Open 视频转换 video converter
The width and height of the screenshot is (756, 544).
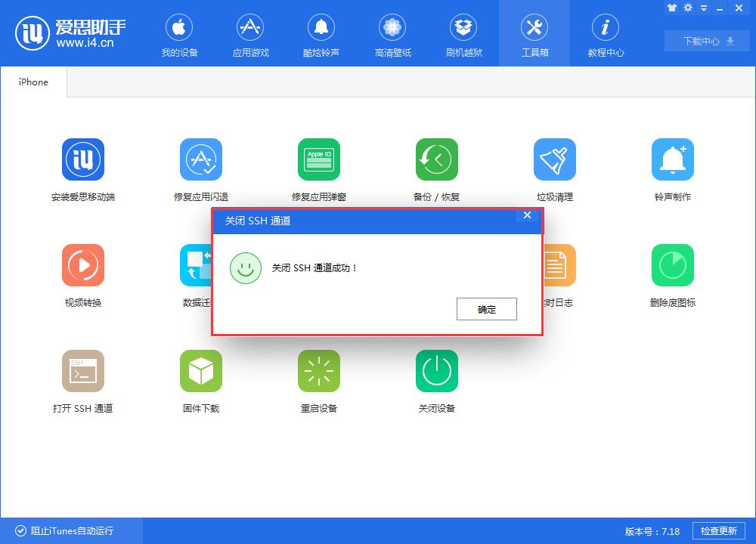click(x=83, y=276)
